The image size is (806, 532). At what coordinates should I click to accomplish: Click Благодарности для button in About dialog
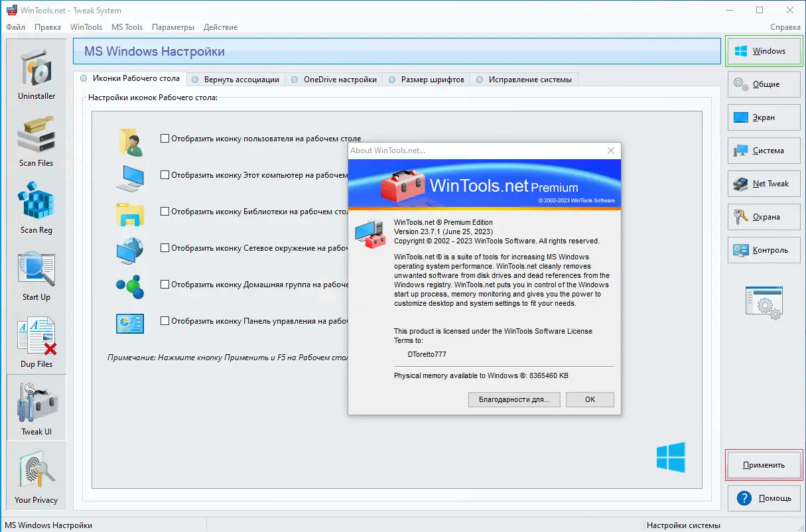coord(514,399)
